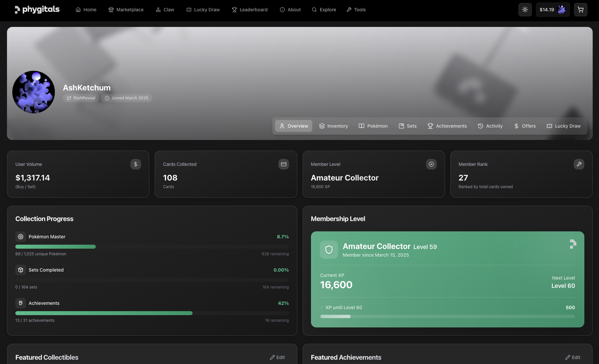Open the Activity tab
The height and width of the screenshot is (364, 599).
490,126
